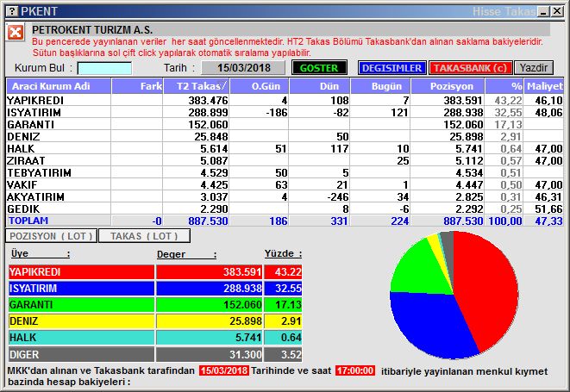Click the gray DIGER legend bar
The height and width of the screenshot is (392, 570).
[x=81, y=354]
